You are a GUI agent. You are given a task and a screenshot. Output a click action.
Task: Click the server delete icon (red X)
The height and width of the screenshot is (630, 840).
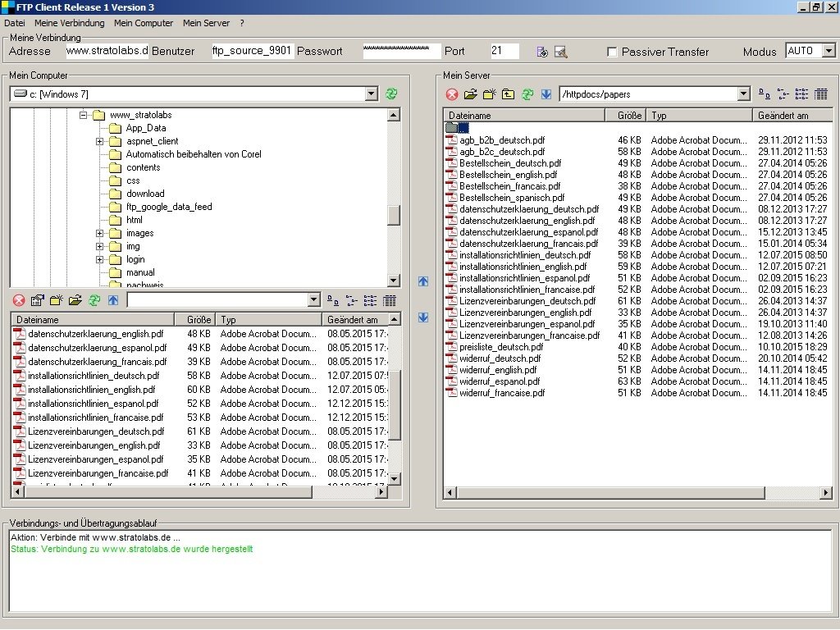451,94
